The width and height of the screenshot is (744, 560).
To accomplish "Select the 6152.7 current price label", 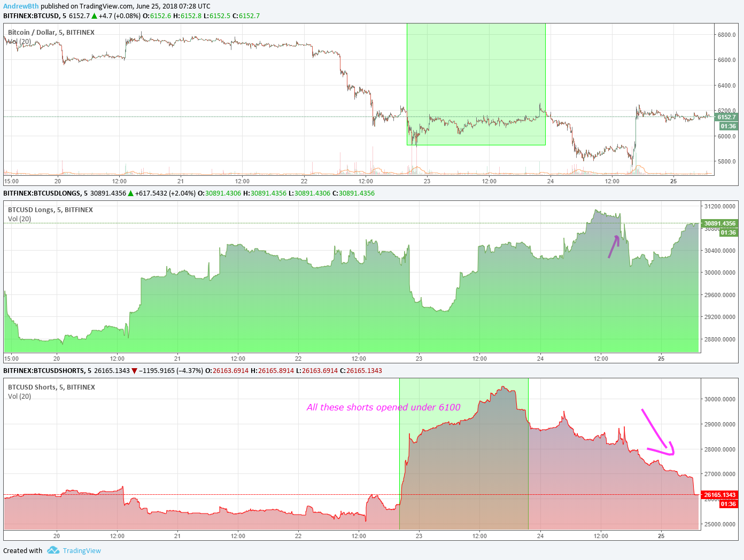I will [x=726, y=117].
